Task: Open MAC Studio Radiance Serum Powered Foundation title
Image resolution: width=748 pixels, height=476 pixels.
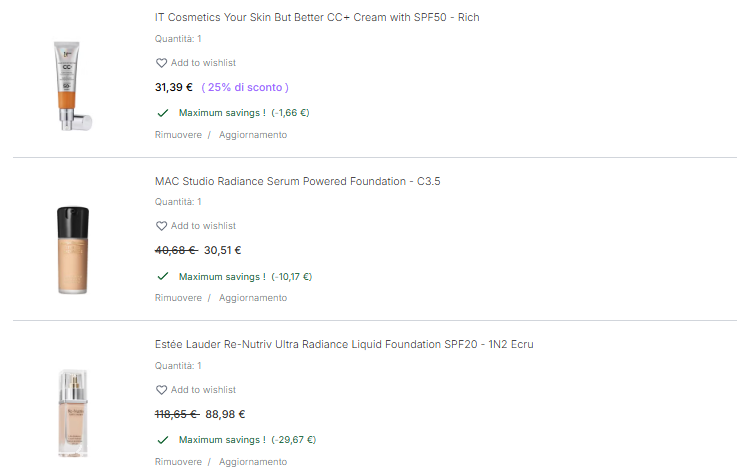Action: click(297, 181)
